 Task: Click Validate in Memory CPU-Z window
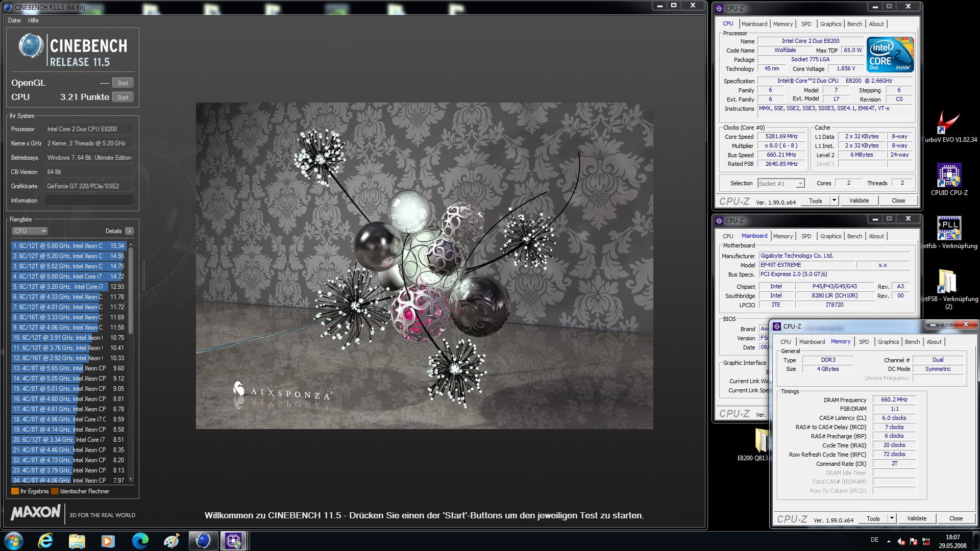(x=917, y=518)
